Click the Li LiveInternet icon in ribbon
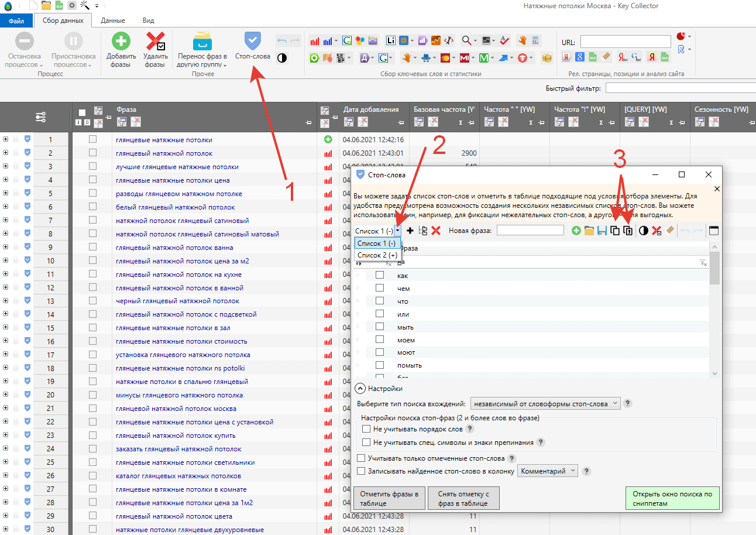 coord(391,41)
